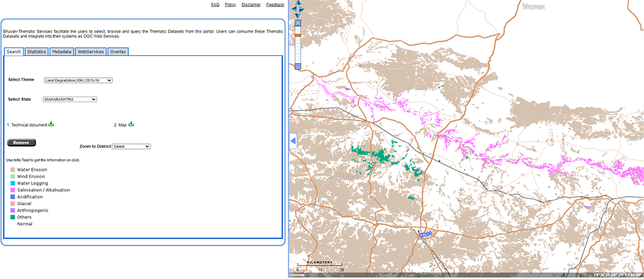Expand the Zoom to District dropdown

click(131, 147)
